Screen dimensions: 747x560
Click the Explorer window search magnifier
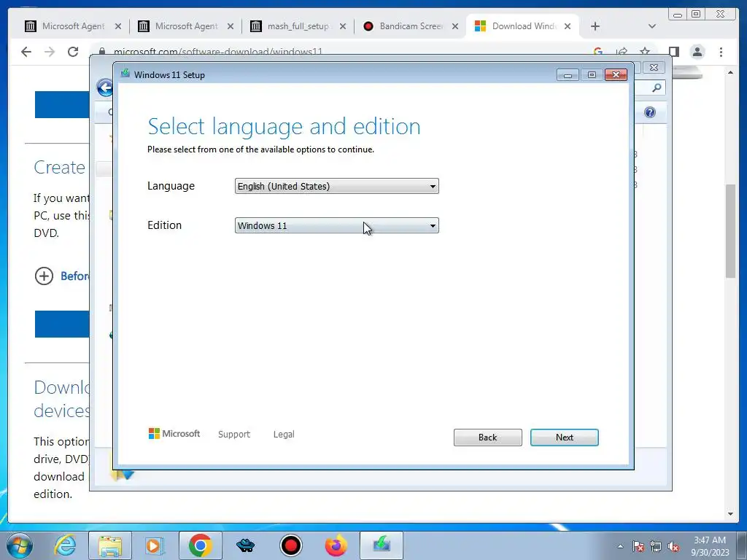click(657, 87)
